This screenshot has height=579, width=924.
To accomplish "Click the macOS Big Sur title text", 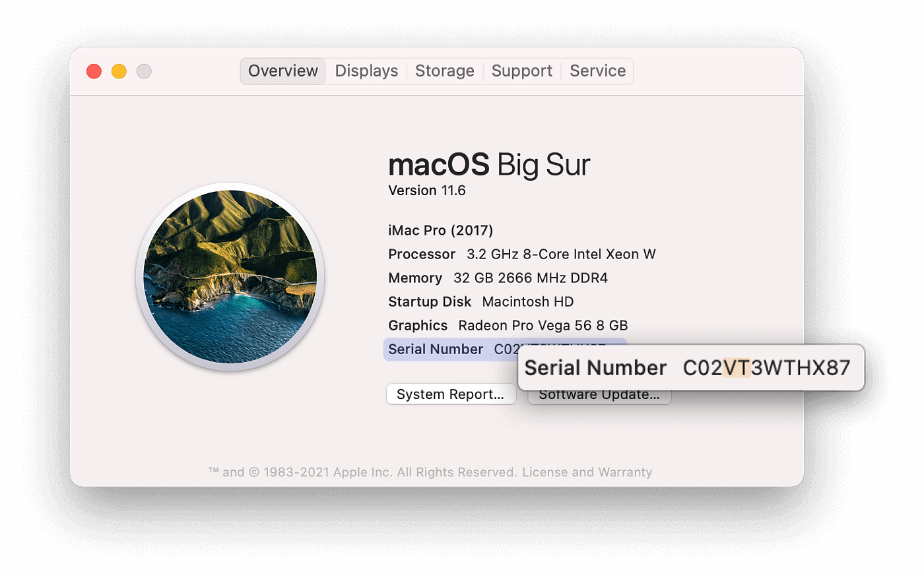I will (x=488, y=164).
